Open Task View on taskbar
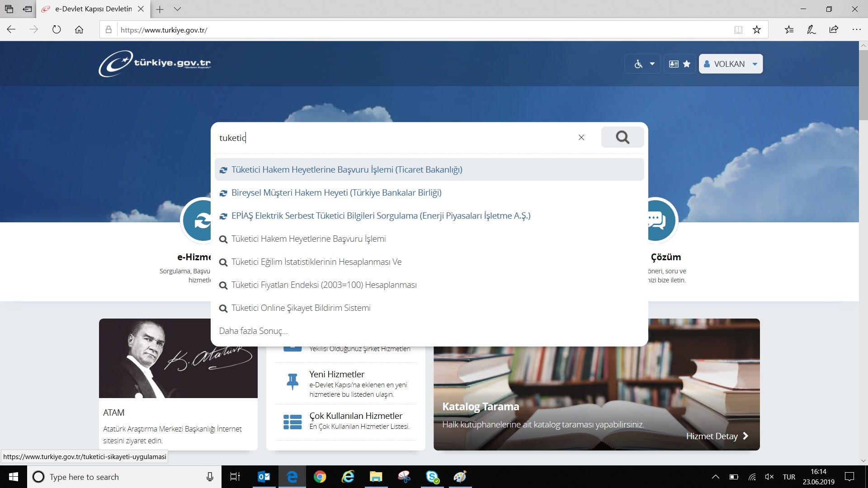Screen dimensions: 868x488 click(235, 477)
